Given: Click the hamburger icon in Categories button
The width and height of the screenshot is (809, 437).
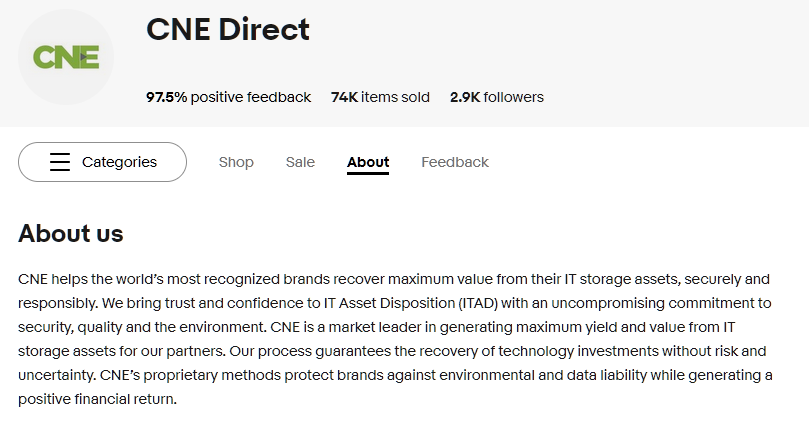Looking at the screenshot, I should pyautogui.click(x=60, y=161).
